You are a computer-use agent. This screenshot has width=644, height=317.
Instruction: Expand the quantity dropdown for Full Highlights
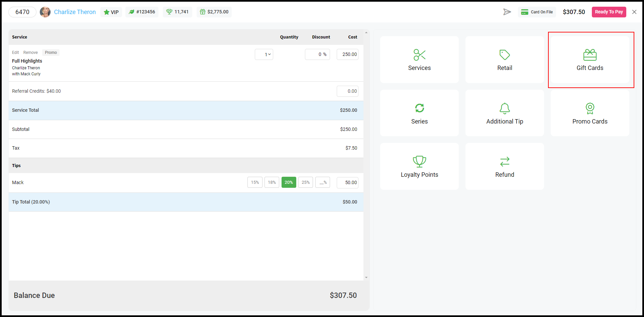tap(264, 54)
